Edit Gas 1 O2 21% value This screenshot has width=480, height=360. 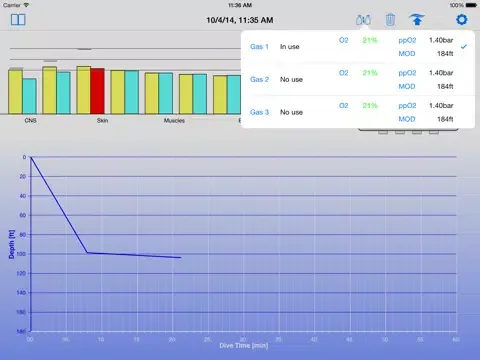point(370,40)
